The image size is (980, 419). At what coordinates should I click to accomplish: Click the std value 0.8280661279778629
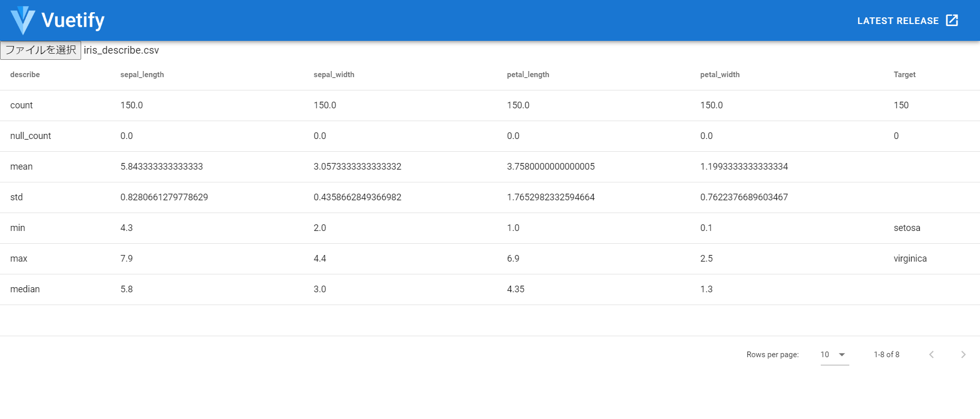pyautogui.click(x=164, y=197)
